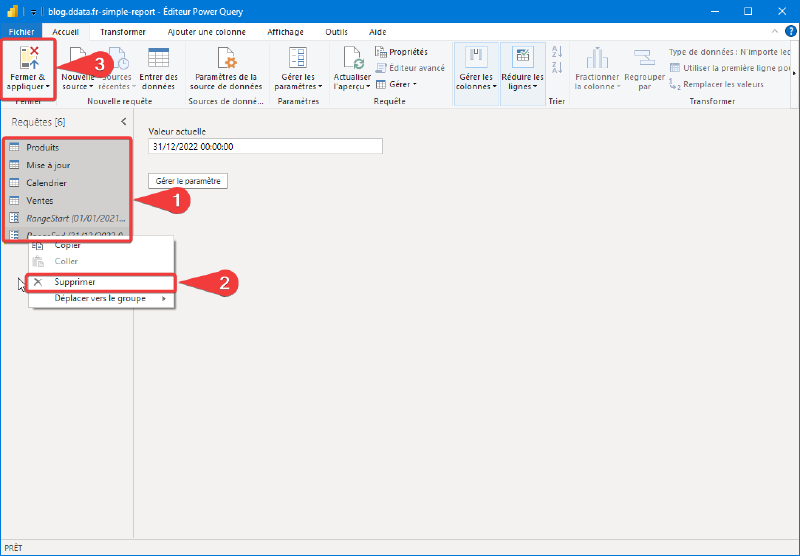
Task: Select the RangeStart parameter
Action: tap(67, 218)
